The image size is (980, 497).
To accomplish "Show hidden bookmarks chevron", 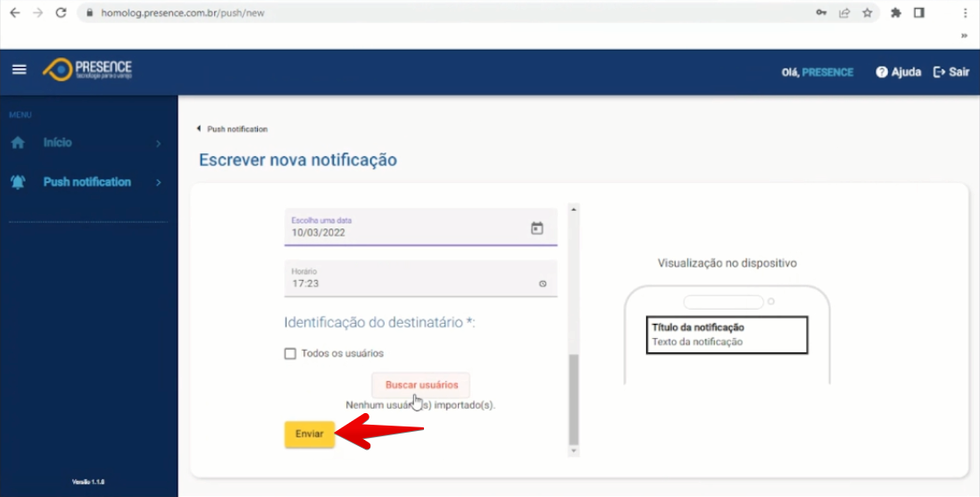I will tap(964, 36).
